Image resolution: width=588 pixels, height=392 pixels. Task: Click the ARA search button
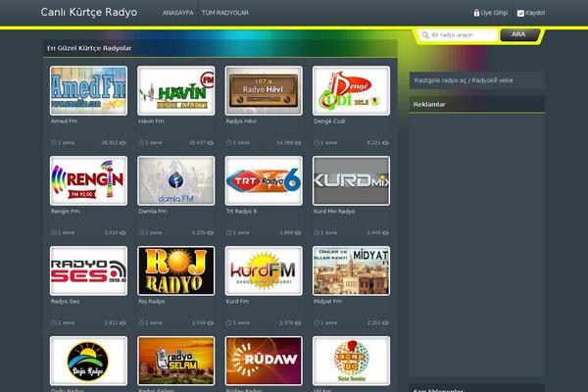point(519,34)
